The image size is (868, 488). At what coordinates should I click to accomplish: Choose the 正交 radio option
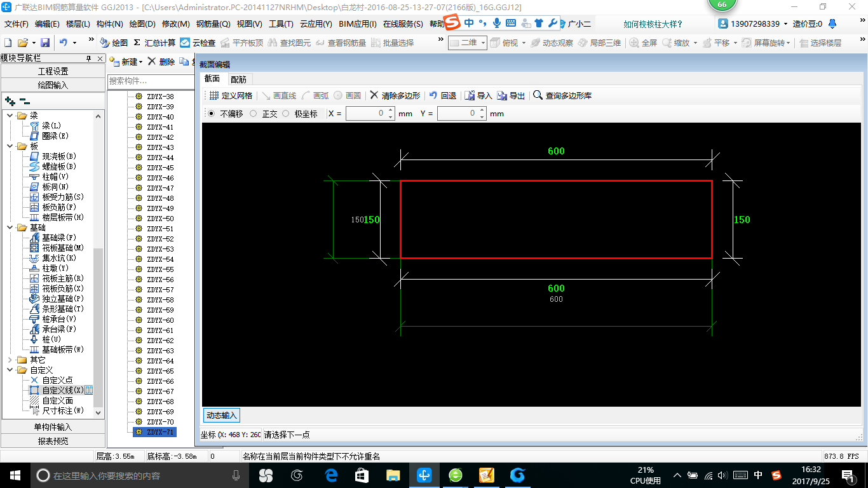click(x=254, y=114)
